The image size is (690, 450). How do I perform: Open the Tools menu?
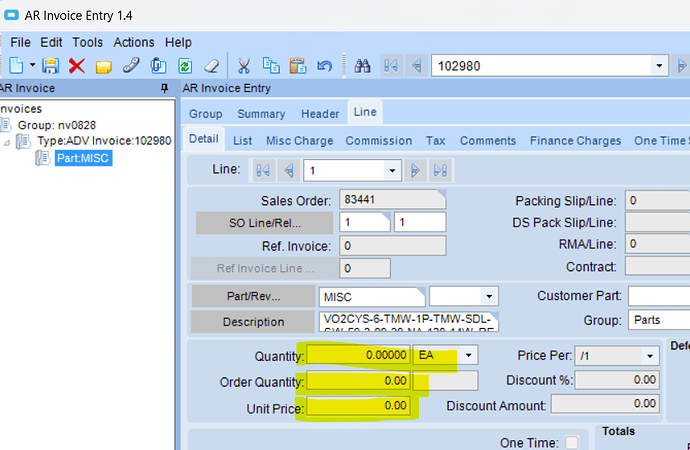click(88, 42)
